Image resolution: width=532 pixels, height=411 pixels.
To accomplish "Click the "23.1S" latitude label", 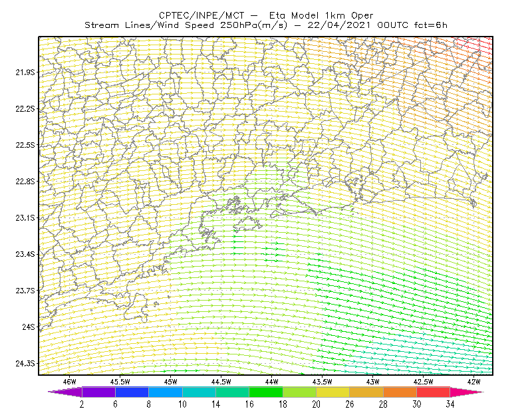I will click(25, 217).
